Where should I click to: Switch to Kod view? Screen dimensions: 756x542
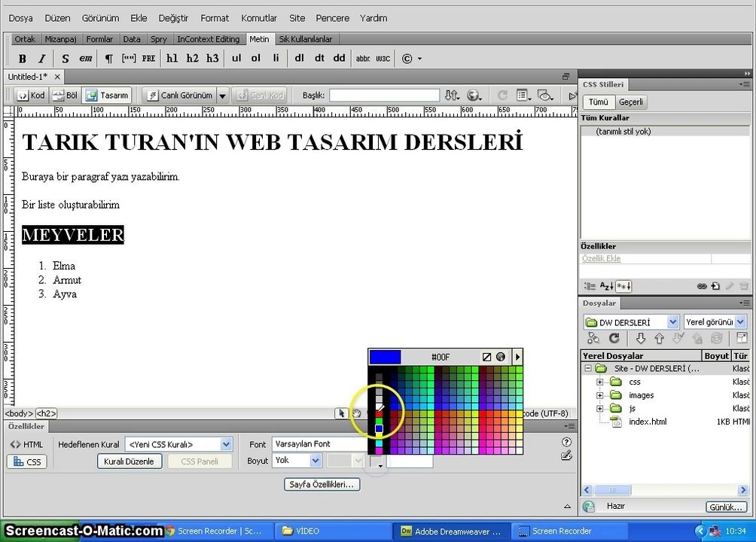31,96
